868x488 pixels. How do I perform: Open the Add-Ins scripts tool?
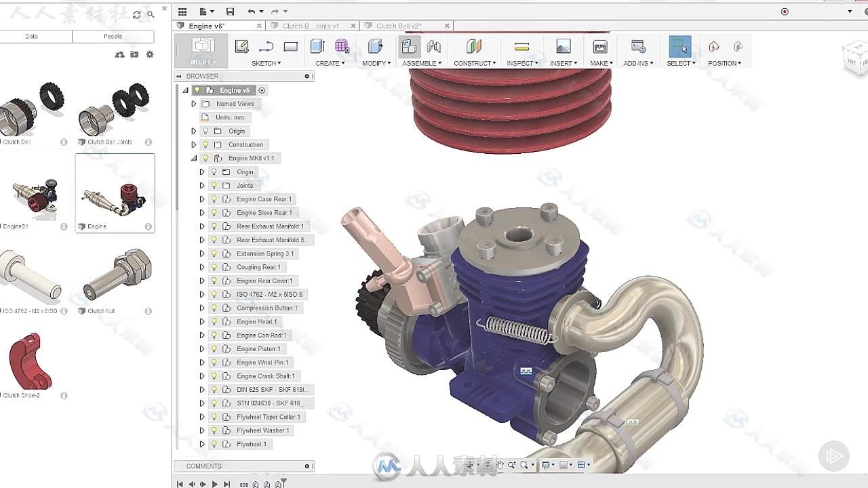(638, 46)
